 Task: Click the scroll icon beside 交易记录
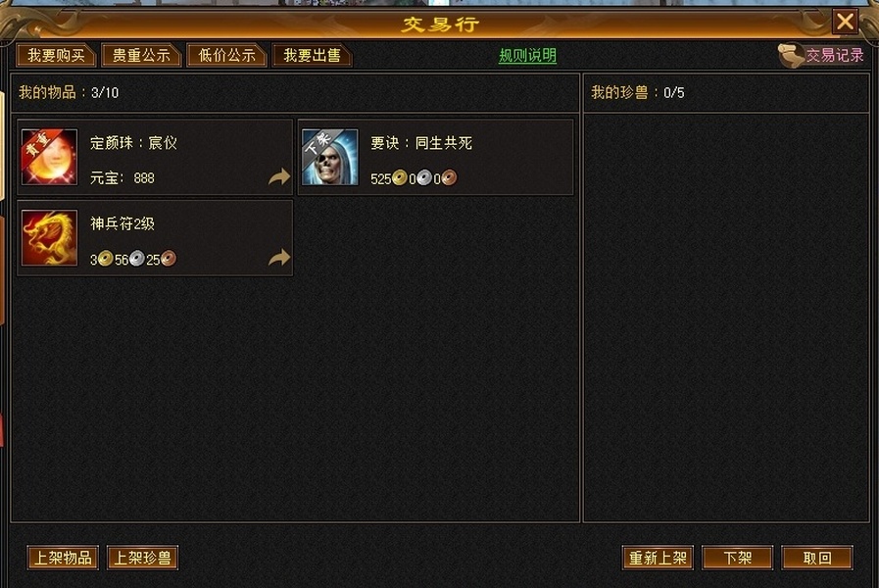pos(791,56)
